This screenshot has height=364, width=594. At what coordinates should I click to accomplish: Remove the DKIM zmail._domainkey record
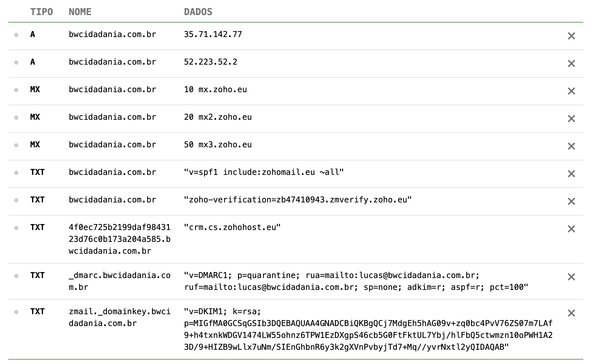click(x=571, y=313)
